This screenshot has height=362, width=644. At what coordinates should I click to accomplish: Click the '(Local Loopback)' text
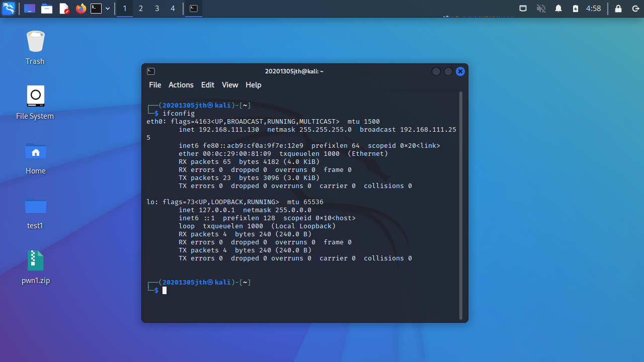click(x=303, y=226)
